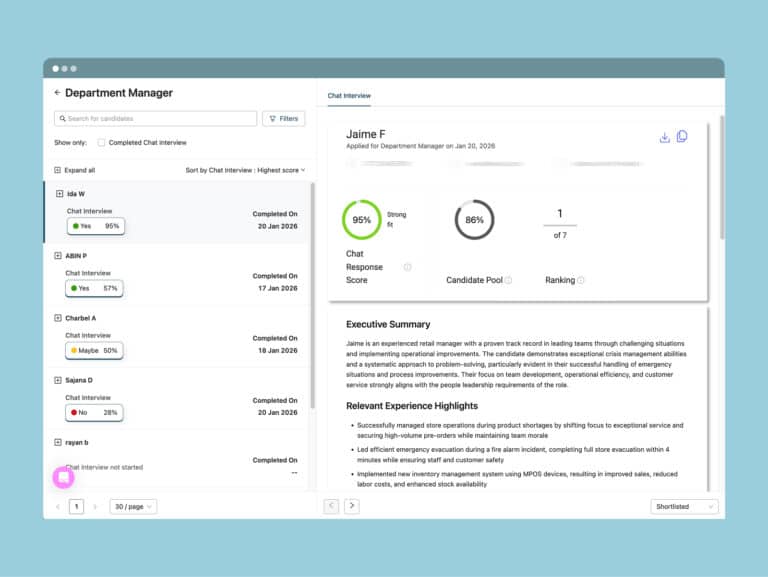This screenshot has height=577, width=768.
Task: Click the Search for candidates field
Action: (156, 119)
